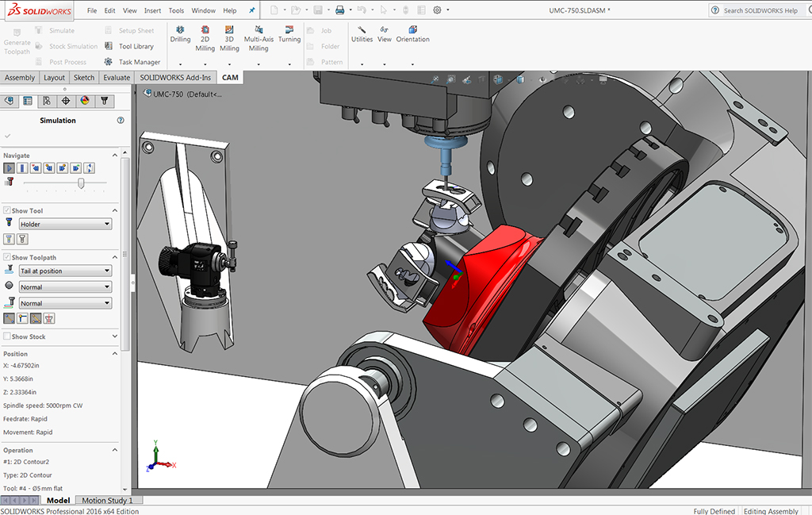Click Editing Assembly in the status bar
The image size is (812, 515).
click(770, 511)
